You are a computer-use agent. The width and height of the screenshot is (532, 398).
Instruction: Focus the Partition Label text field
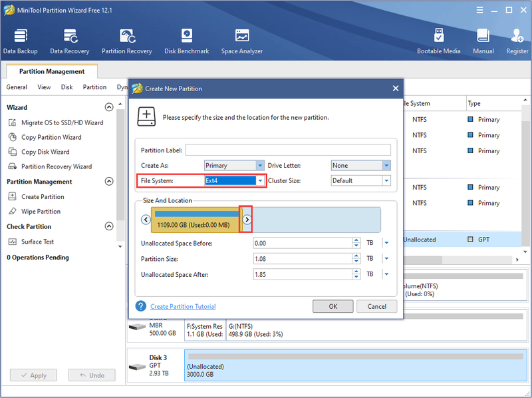(x=288, y=150)
